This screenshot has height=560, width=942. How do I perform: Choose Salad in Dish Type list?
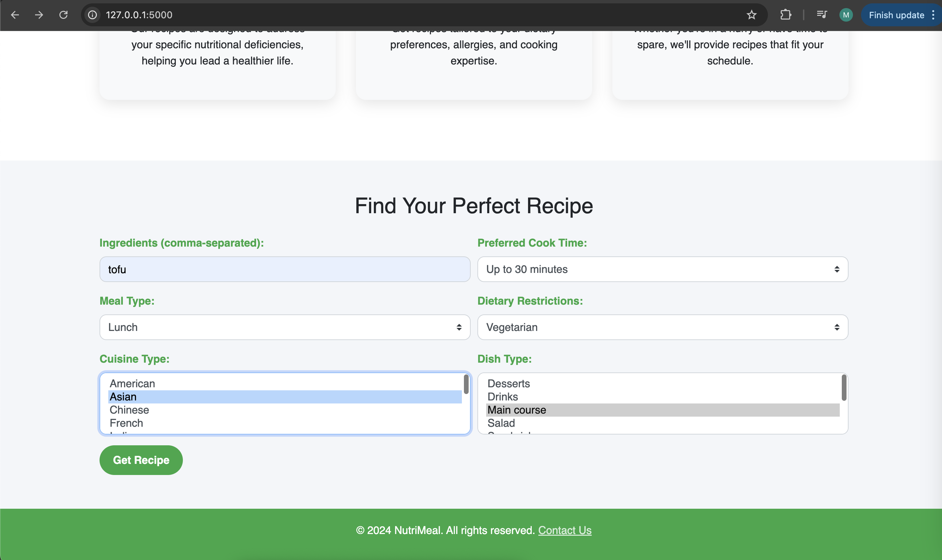point(501,423)
